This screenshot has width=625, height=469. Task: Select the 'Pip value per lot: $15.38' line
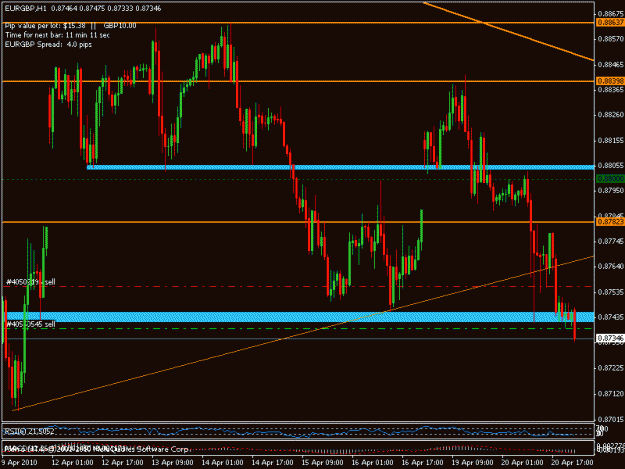[x=45, y=26]
